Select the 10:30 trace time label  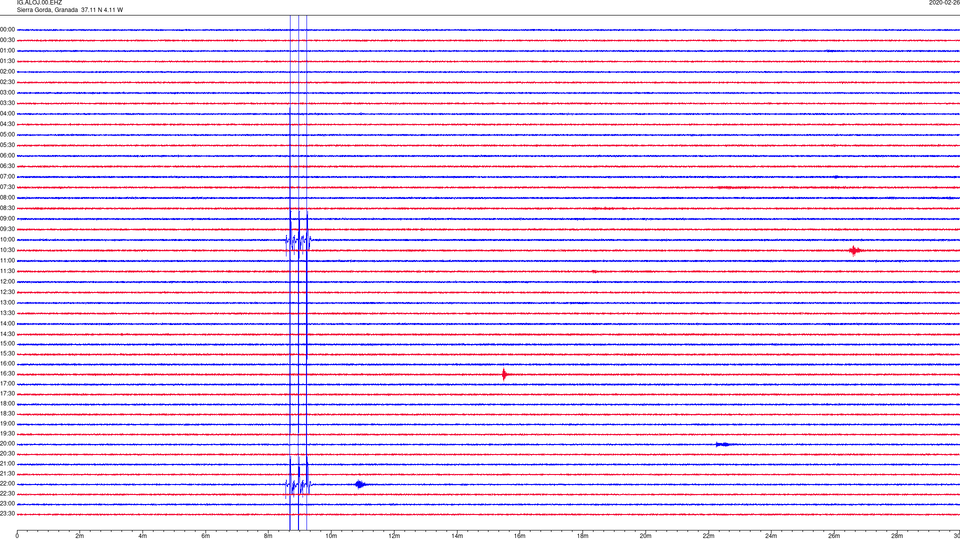coord(7,250)
